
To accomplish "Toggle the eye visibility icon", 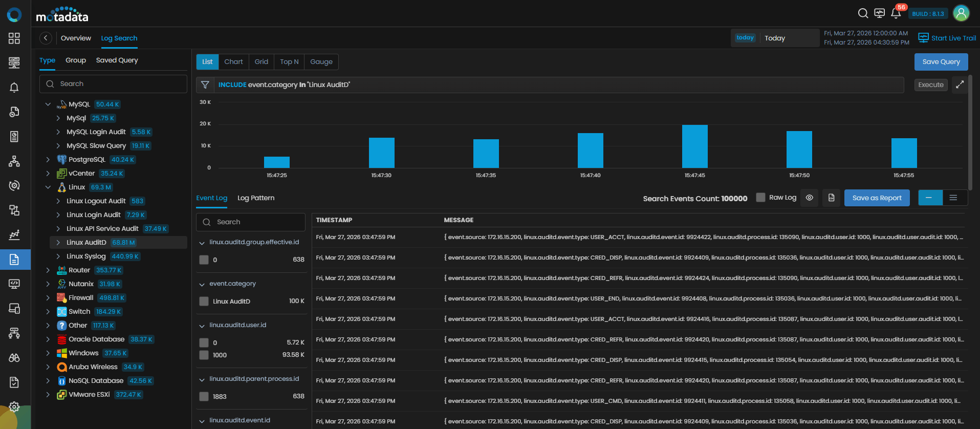I will point(809,198).
